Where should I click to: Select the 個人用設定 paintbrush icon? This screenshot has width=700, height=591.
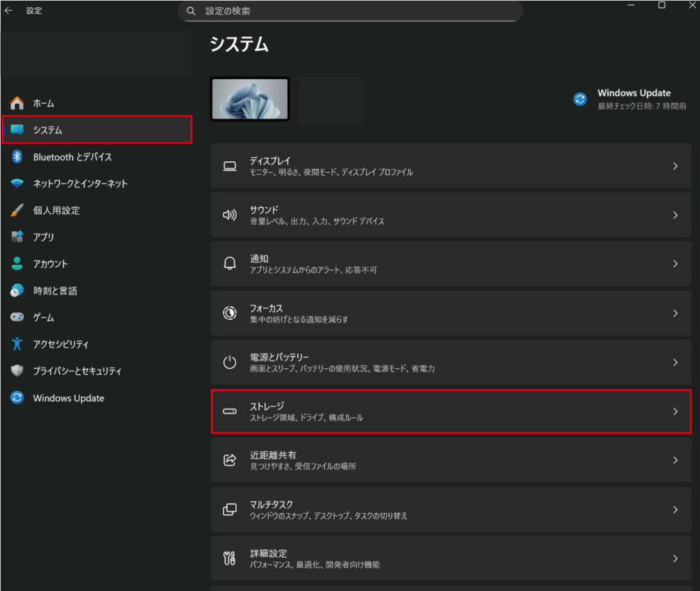pos(17,210)
